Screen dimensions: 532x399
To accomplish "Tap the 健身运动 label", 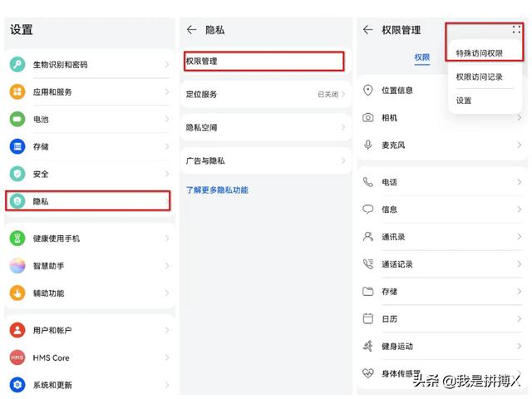I will [397, 346].
